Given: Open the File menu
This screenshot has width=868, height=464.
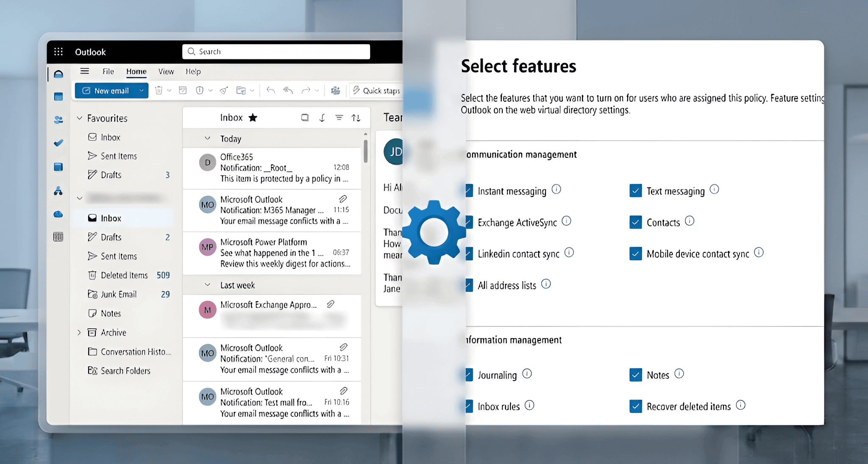Looking at the screenshot, I should point(108,71).
